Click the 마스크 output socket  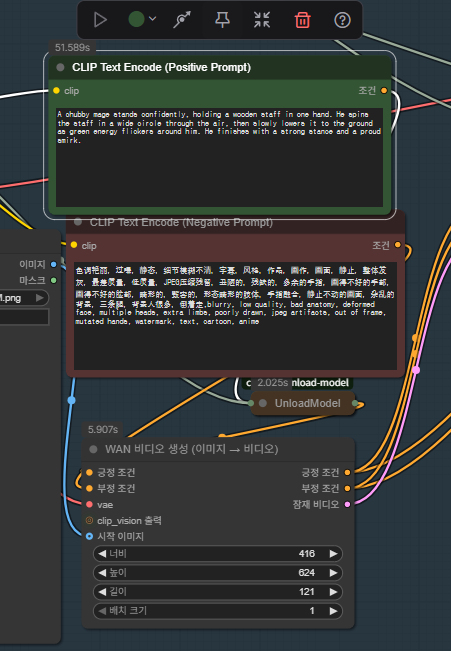pos(54,280)
